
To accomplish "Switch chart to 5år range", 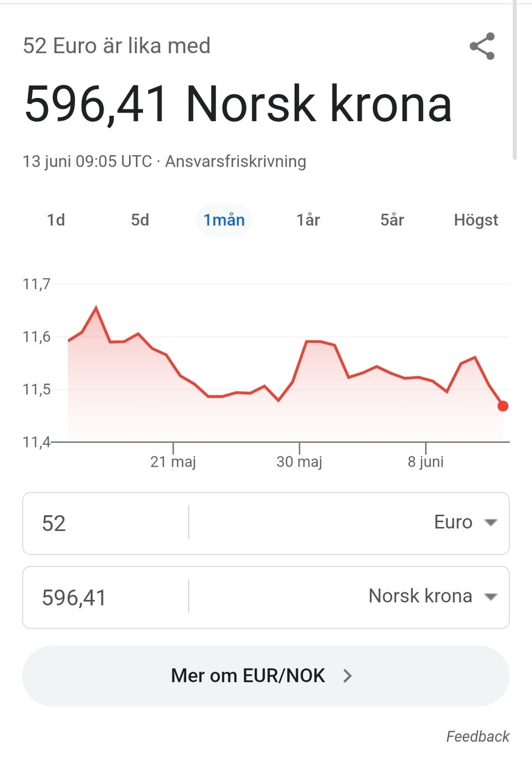I will pos(392,220).
